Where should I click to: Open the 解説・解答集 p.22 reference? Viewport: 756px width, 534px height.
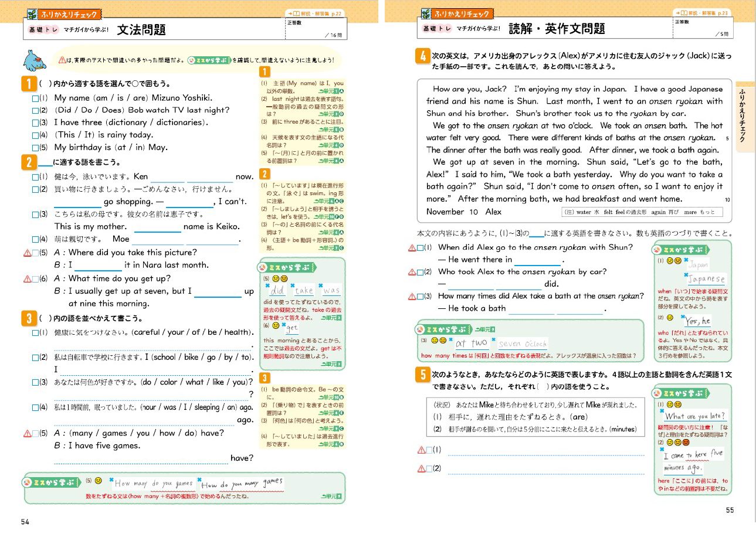click(x=316, y=13)
